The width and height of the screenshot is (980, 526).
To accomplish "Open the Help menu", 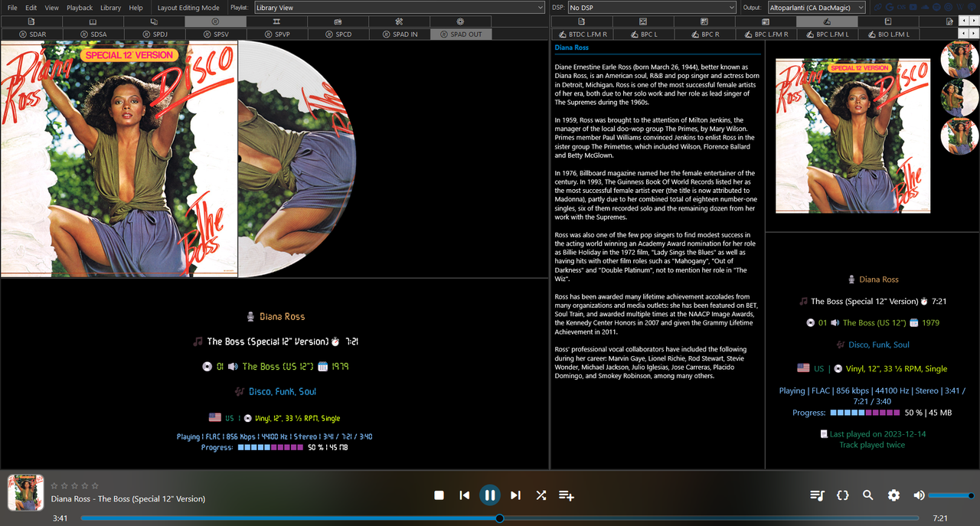I will (x=136, y=8).
